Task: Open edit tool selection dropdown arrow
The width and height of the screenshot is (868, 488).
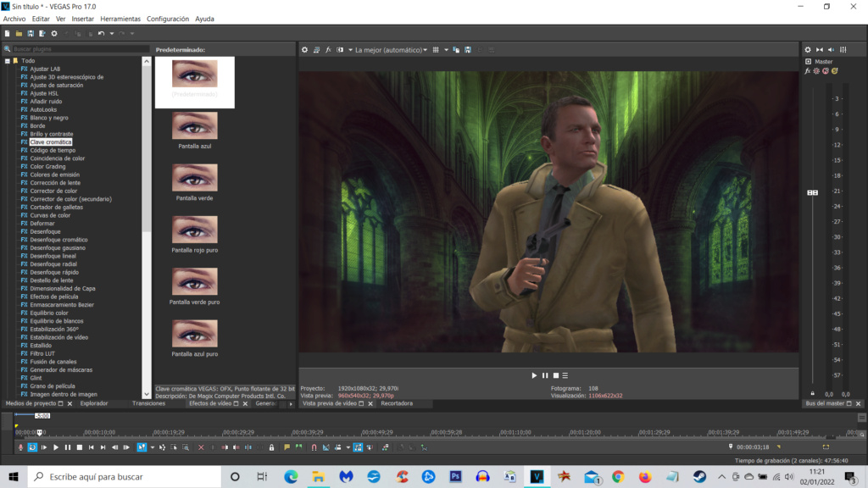Action: coord(153,447)
